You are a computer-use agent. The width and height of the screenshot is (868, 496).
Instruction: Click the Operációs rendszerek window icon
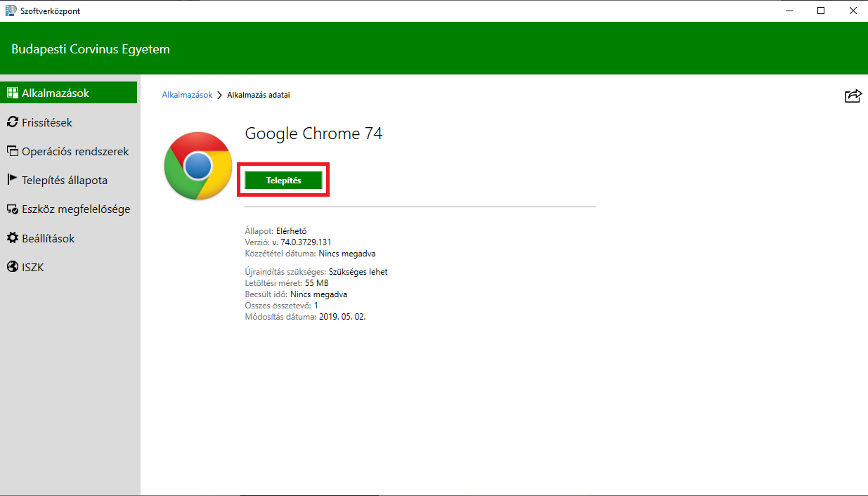coord(12,151)
